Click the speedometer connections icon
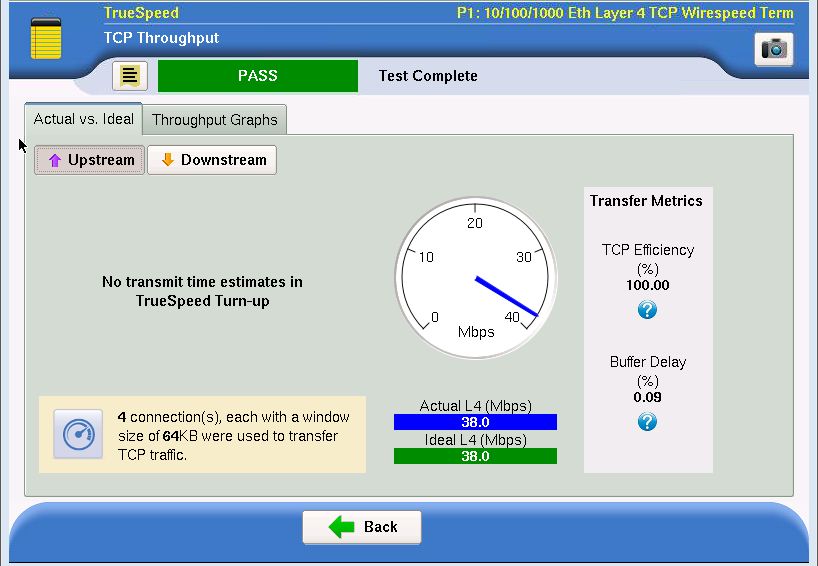 78,434
